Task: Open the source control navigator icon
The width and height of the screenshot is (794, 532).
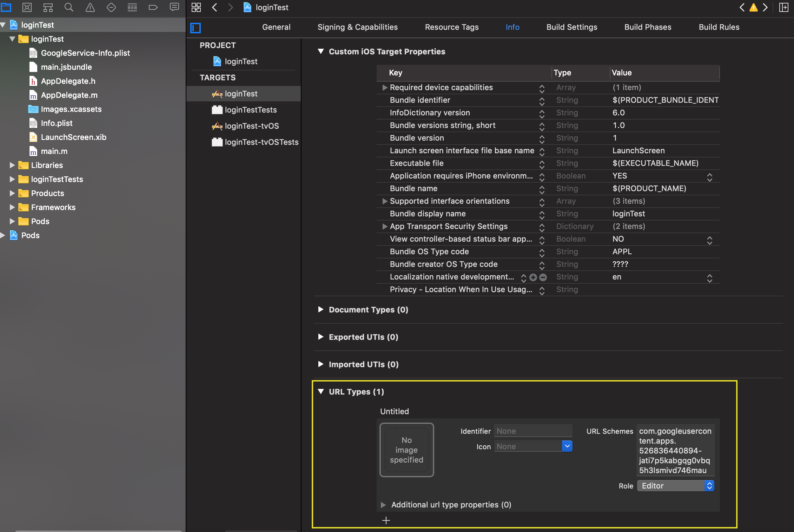Action: point(27,7)
